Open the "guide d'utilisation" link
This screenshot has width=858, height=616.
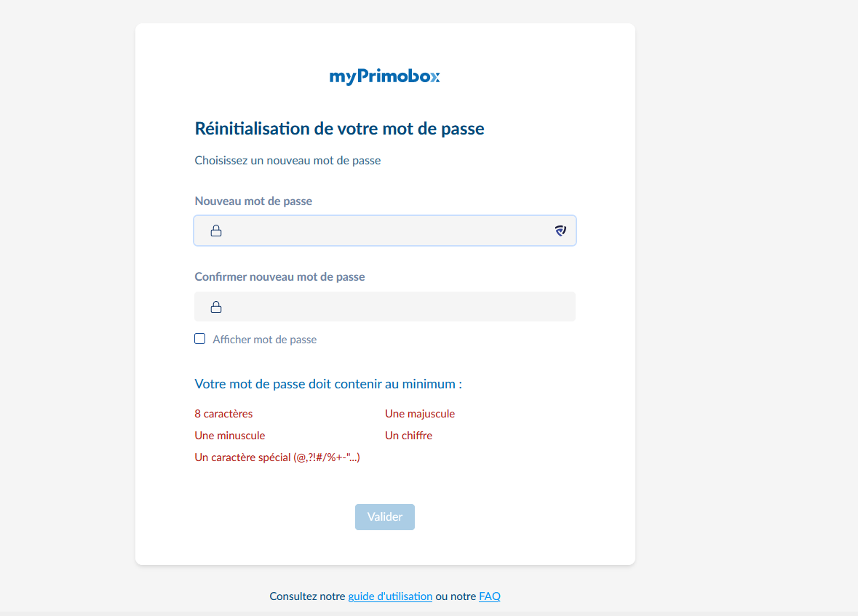tap(390, 596)
